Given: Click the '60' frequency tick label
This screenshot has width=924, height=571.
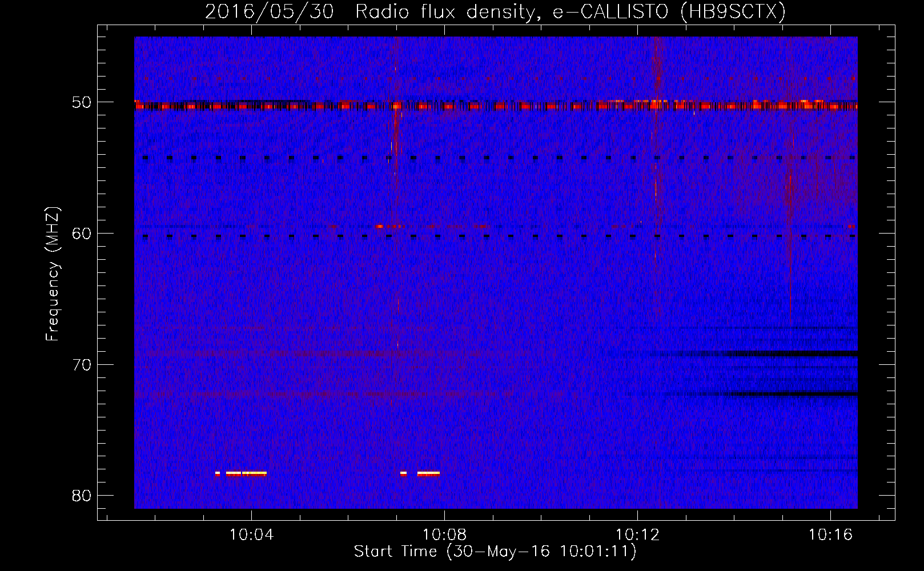Looking at the screenshot, I should coord(82,234).
